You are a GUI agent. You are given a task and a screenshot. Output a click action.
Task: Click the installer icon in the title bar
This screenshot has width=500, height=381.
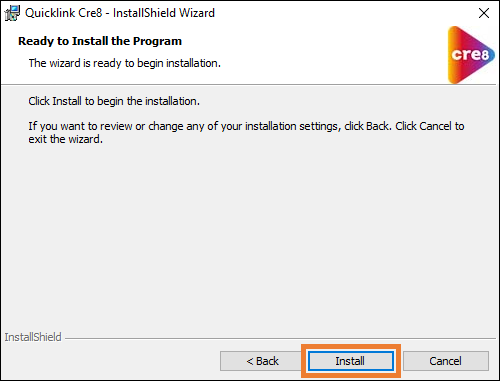(12, 13)
